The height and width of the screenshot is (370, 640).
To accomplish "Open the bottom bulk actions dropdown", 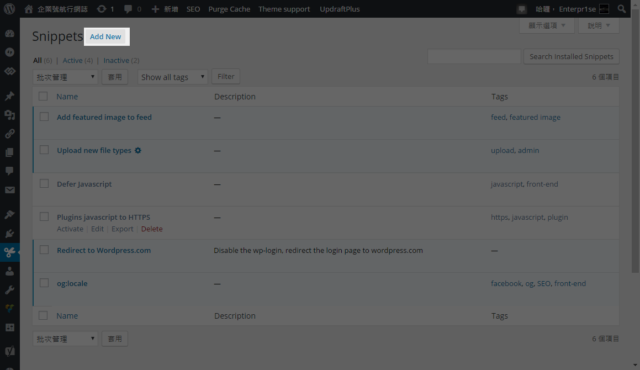I will click(65, 339).
